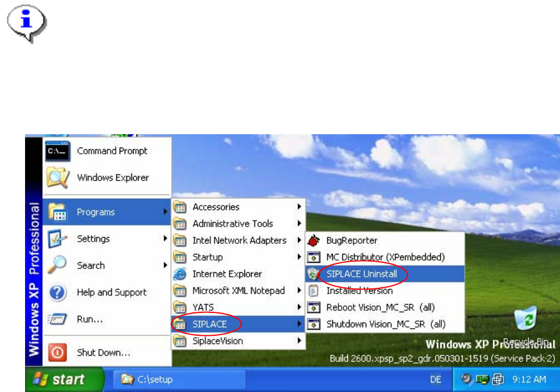Choose Installed Version menu entry
The width and height of the screenshot is (560, 392).
point(385,291)
